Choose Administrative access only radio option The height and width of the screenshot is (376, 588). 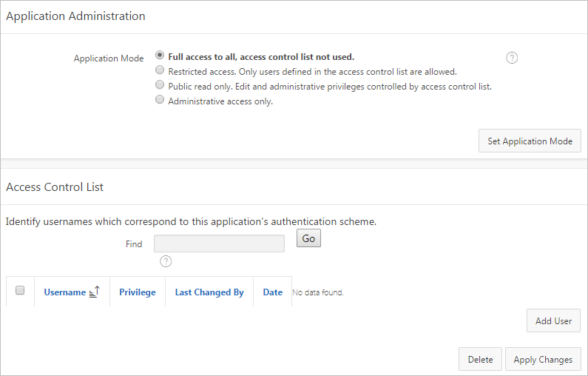click(160, 101)
